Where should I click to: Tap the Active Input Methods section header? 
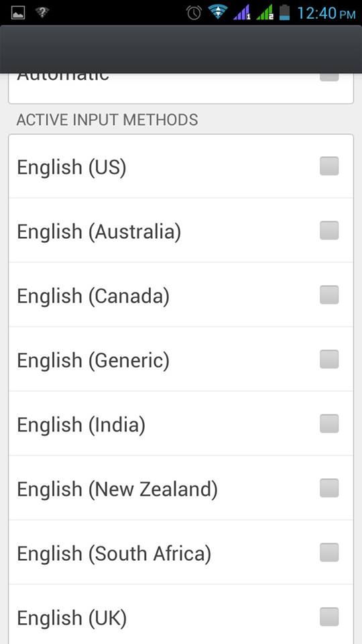(x=107, y=120)
